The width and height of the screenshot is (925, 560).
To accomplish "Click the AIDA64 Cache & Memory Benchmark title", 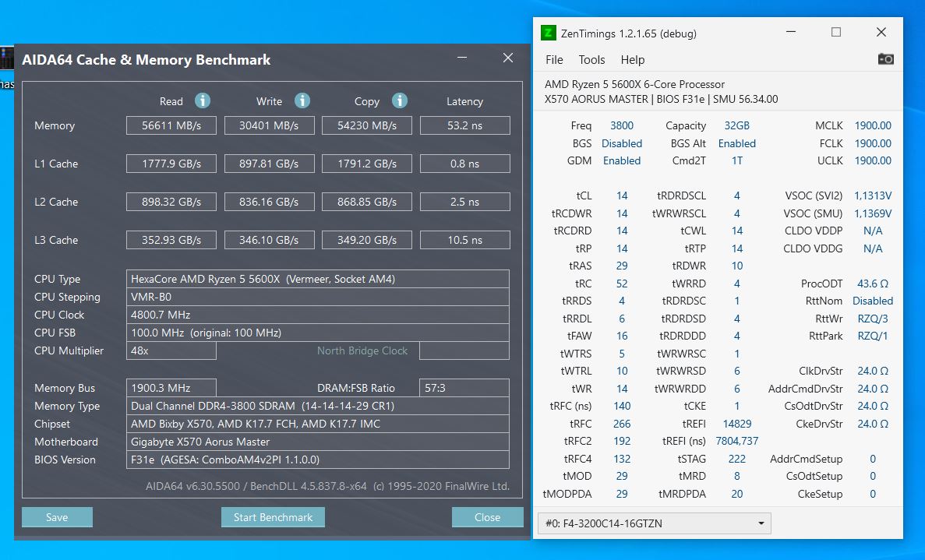I will (147, 59).
